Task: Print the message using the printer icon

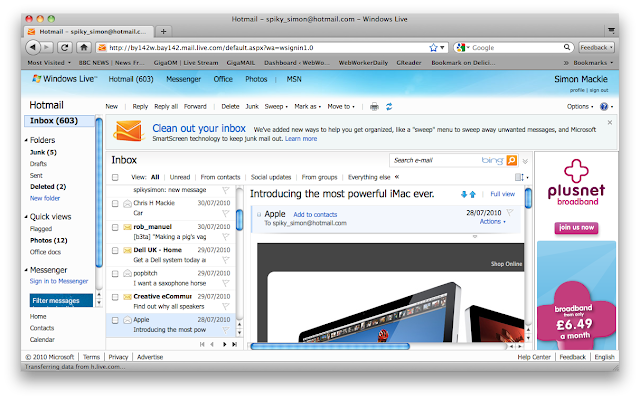Action: [374, 107]
